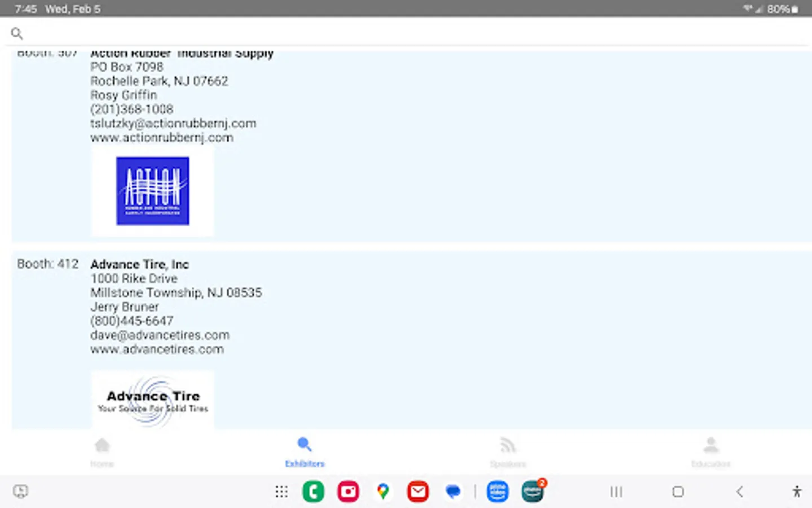This screenshot has width=812, height=508.
Task: Tap the Recents navigation button
Action: [615, 491]
